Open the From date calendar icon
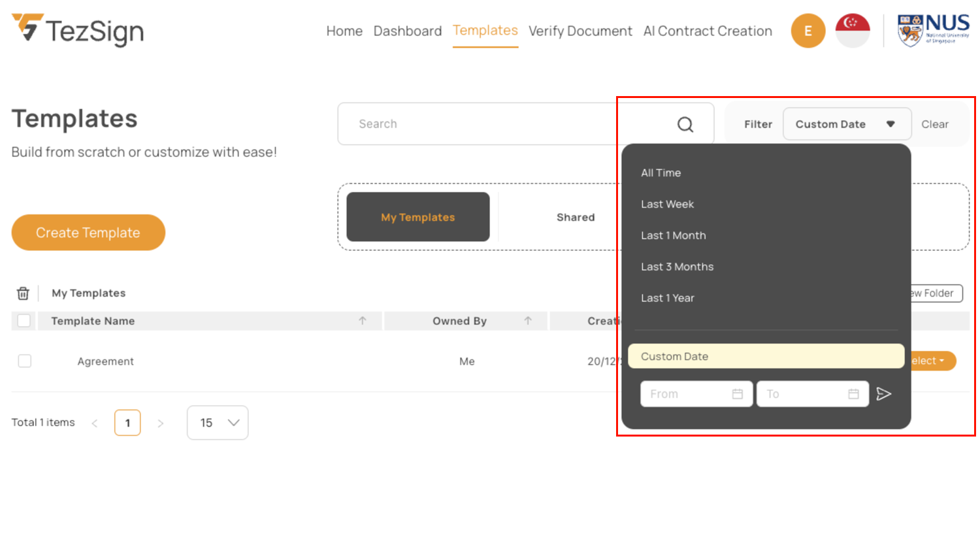980x547 pixels. (x=738, y=394)
